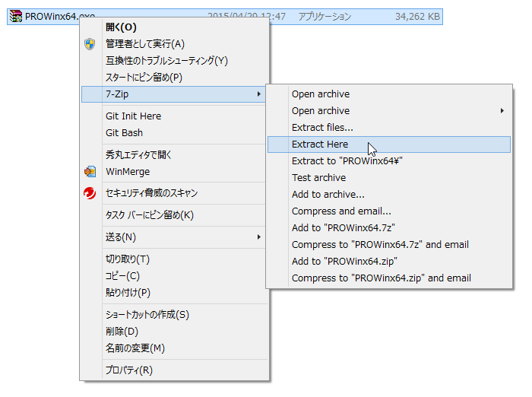532x397 pixels.
Task: Select Add to "PROWinx64.zip"
Action: point(344,261)
